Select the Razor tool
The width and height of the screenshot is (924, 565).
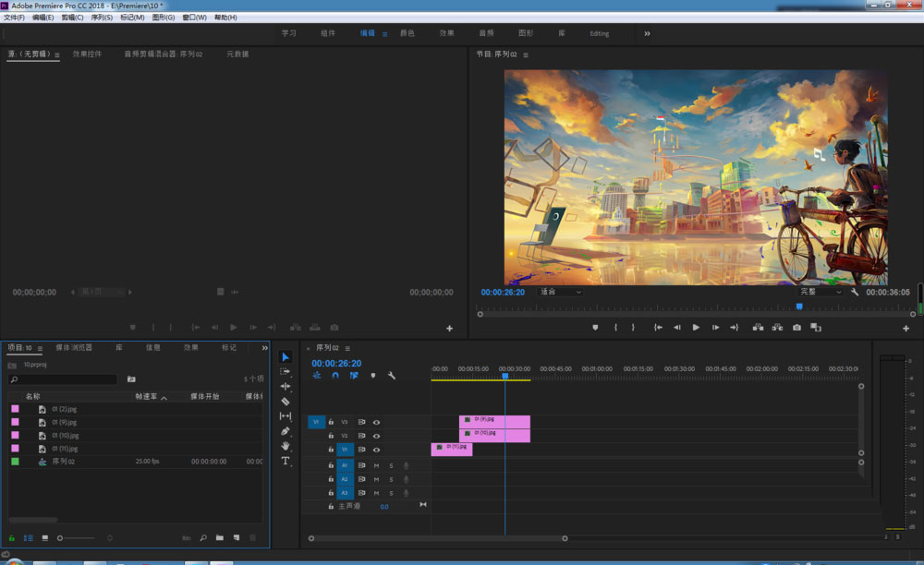[286, 402]
